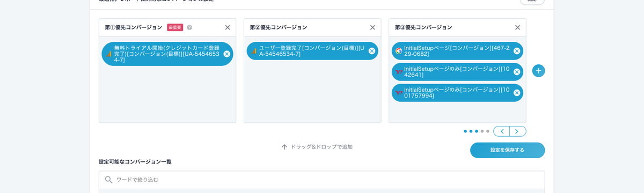Remove ユーザー登録完了 conversion chip
Screen dimensions: 644x193
371,51
